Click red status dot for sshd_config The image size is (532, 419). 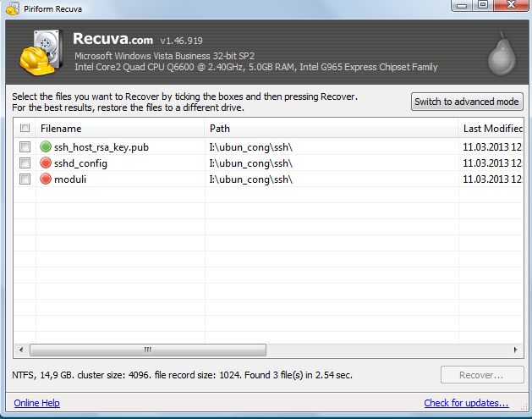(x=46, y=163)
